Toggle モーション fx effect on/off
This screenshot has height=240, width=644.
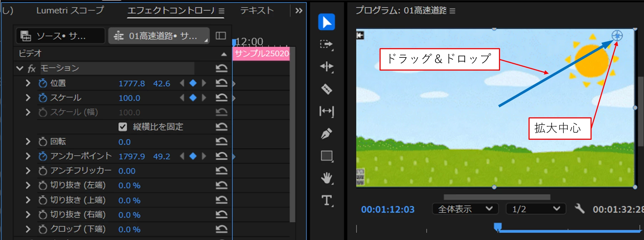[32, 68]
